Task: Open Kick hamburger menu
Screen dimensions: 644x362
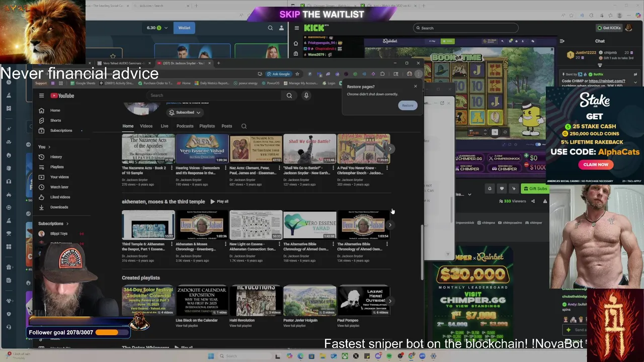Action: 297,28
